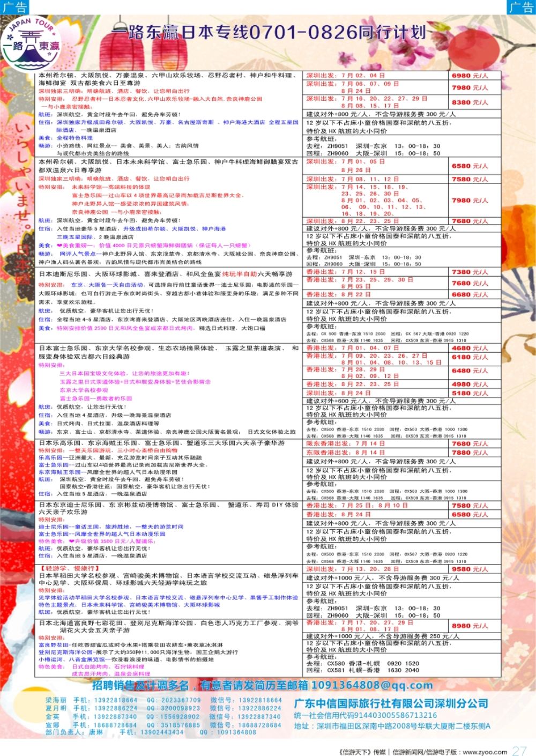Click the tour title starting '日本早稻田大学名校参观'
536x756 pixels.
[x=168, y=579]
